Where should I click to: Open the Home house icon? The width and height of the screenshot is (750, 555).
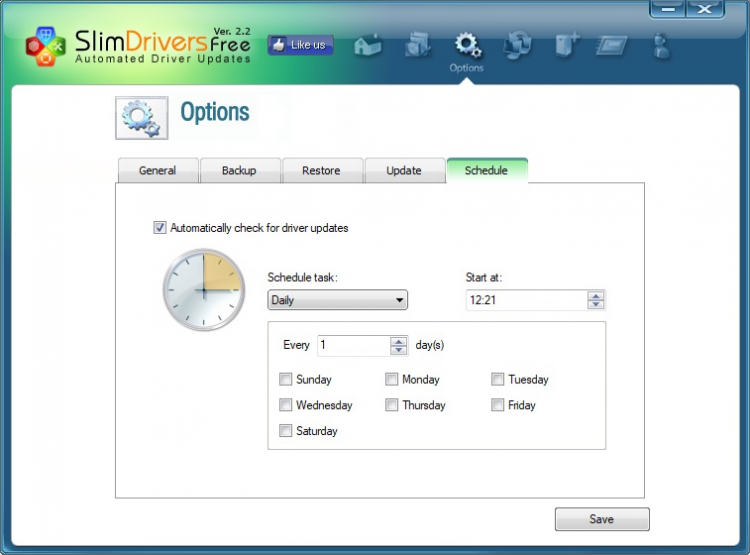click(367, 46)
